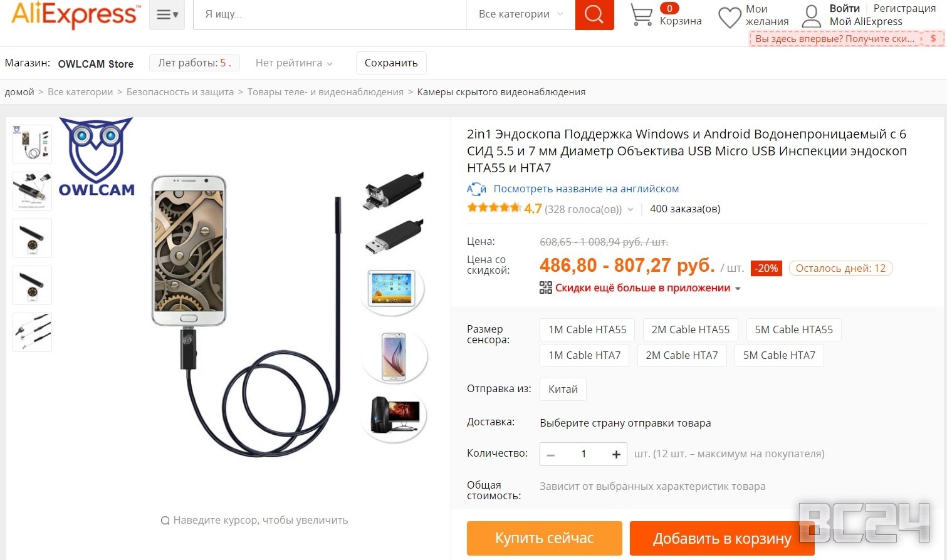This screenshot has height=560, width=947.
Task: Go to Товары теле- и видеонаблюдения breadcrumb
Action: tap(325, 92)
